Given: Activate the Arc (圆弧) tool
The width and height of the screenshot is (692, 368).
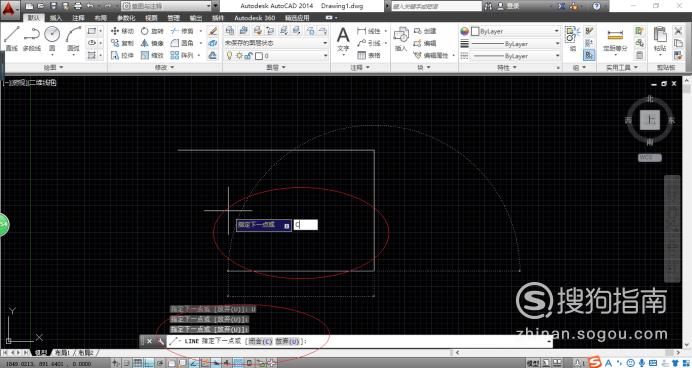Looking at the screenshot, I should 73,38.
